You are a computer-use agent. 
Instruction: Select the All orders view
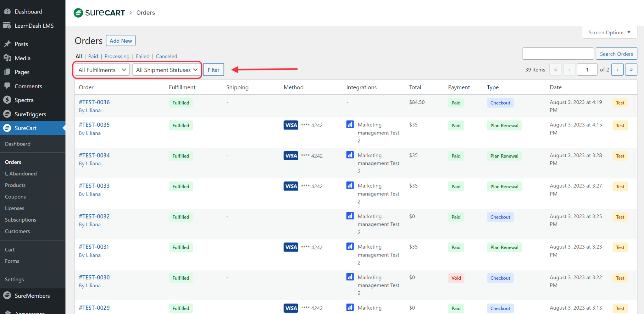click(79, 56)
